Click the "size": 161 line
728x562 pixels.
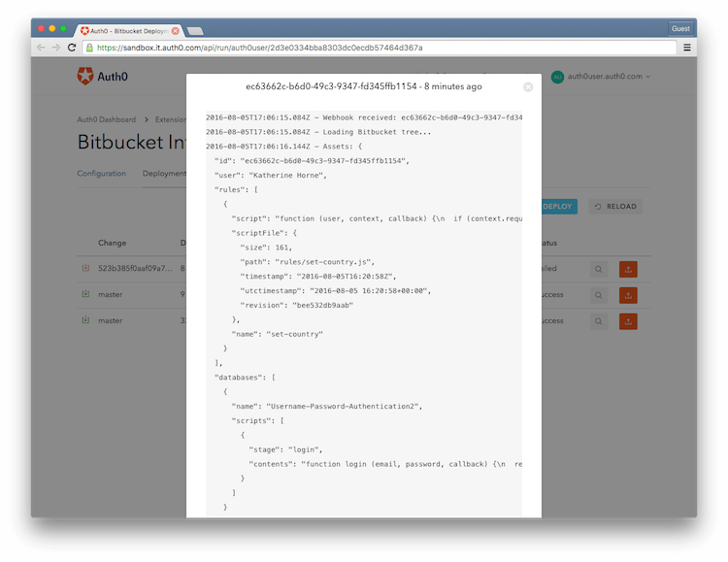coord(266,248)
